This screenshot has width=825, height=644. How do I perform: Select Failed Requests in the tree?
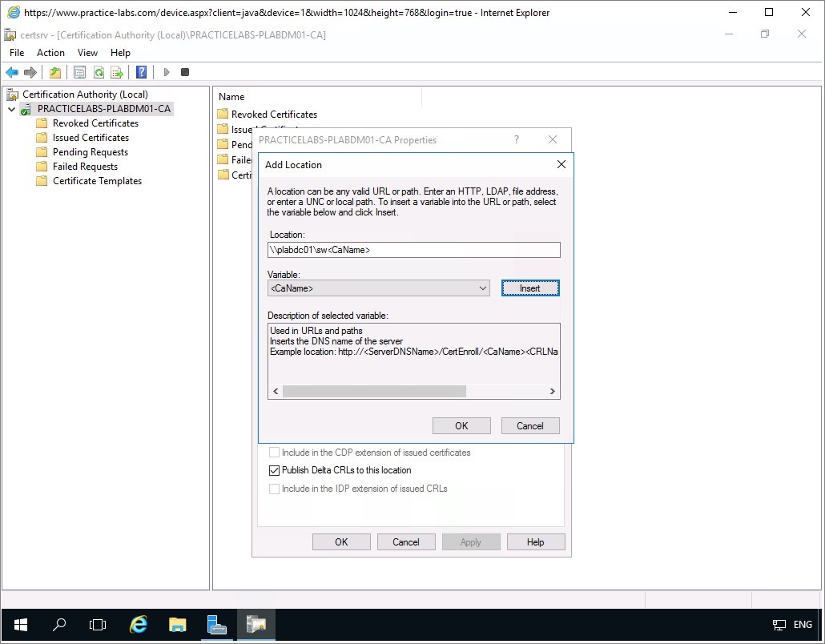[x=85, y=167]
